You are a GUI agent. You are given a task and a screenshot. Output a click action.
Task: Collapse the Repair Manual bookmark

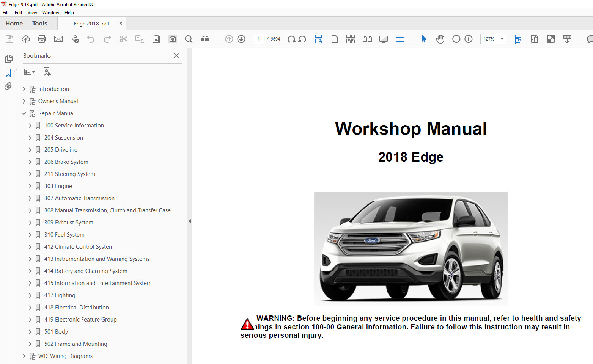pos(24,113)
